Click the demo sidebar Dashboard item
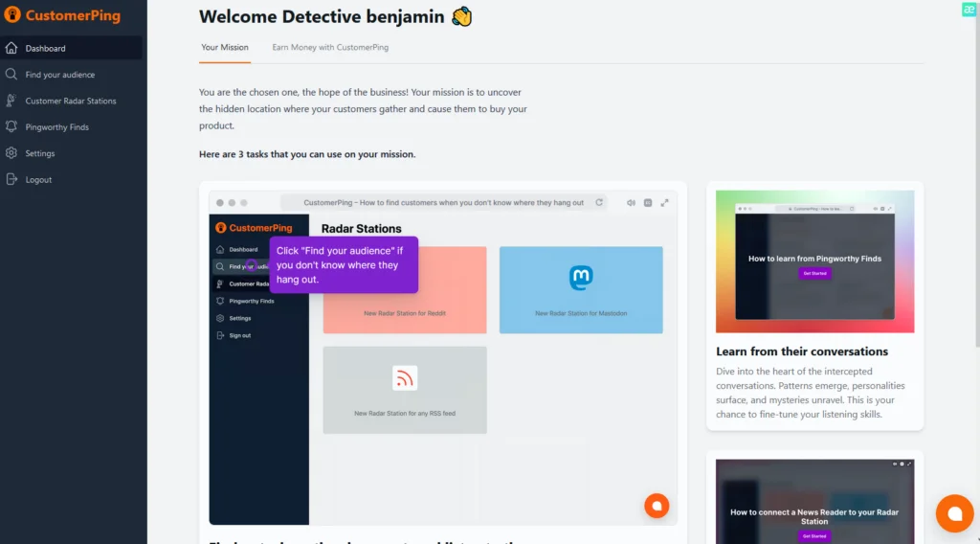The height and width of the screenshot is (544, 980). (x=242, y=249)
